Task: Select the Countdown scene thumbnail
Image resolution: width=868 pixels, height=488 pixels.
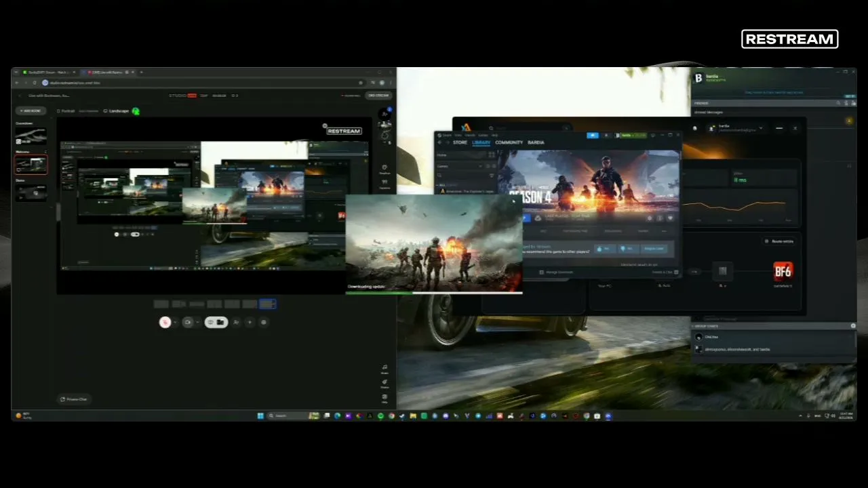Action: pos(31,136)
